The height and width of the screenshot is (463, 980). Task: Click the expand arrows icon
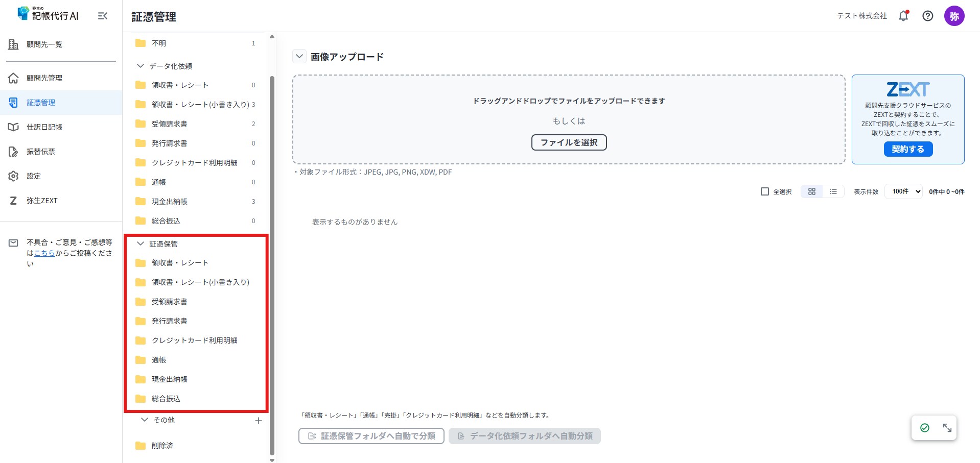tap(947, 428)
